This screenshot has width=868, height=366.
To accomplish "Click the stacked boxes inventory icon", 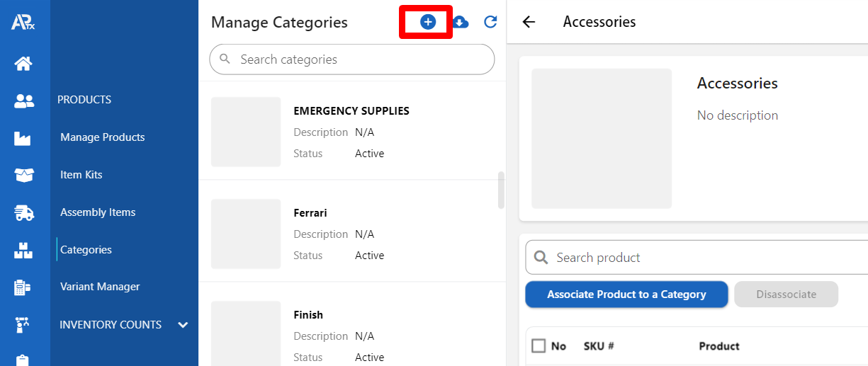I will 23,250.
